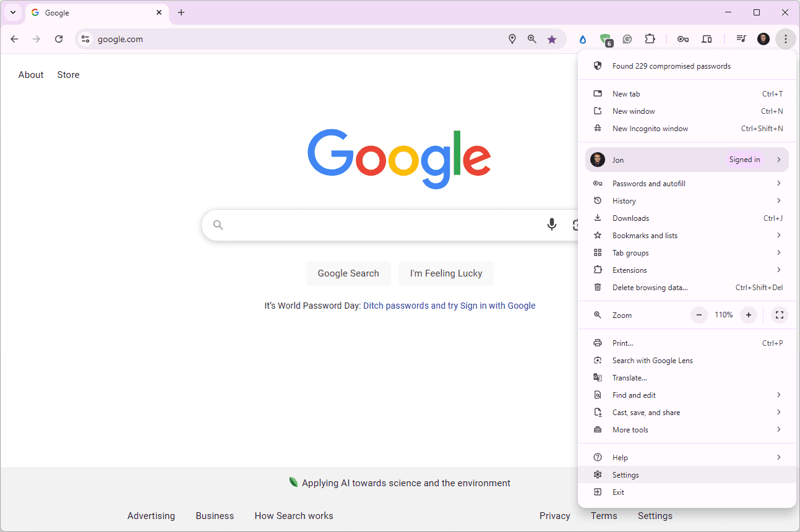Click the bookmark star icon in address bar
The image size is (800, 532).
(551, 39)
